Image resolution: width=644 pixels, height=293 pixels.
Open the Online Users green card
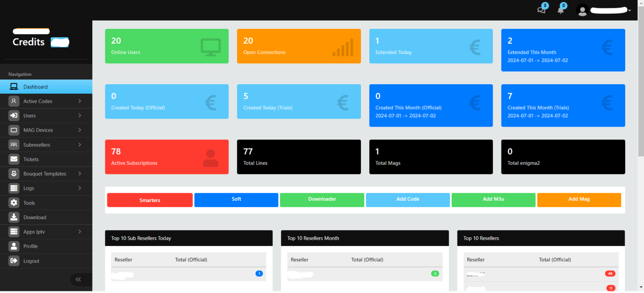coord(167,46)
